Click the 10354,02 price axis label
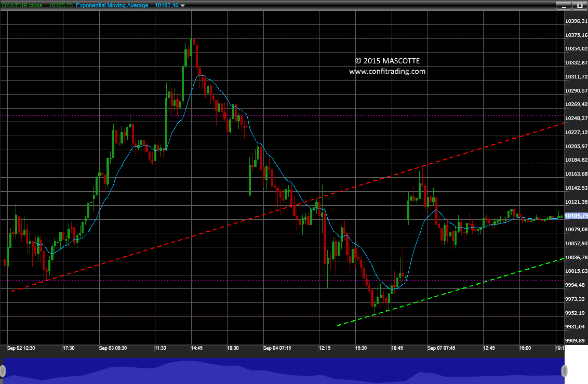 click(x=576, y=49)
